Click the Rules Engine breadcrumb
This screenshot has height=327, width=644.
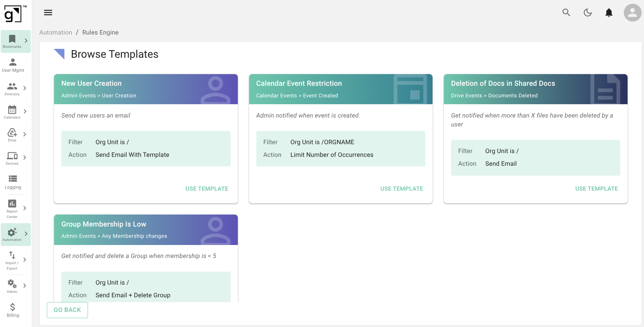pyautogui.click(x=100, y=32)
